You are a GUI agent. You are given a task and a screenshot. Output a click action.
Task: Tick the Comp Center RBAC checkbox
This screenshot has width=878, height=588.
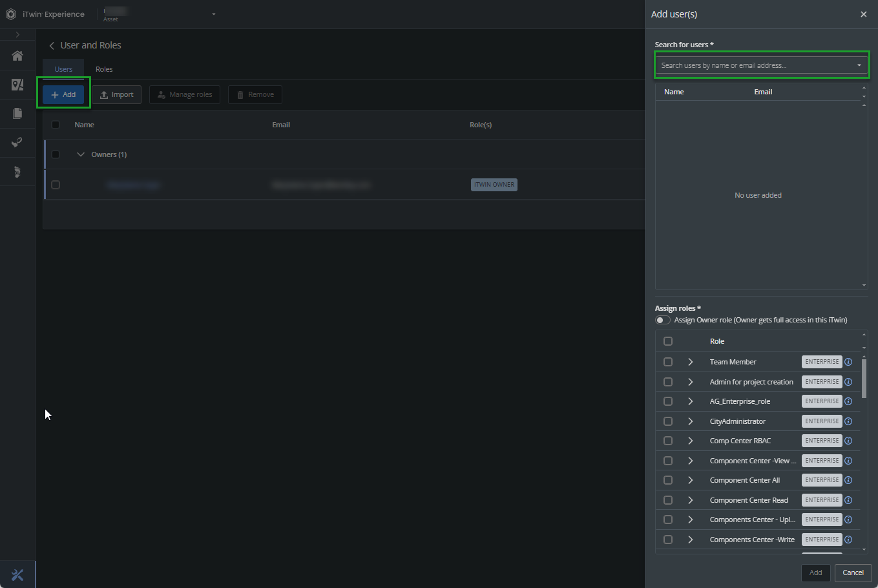pos(668,441)
